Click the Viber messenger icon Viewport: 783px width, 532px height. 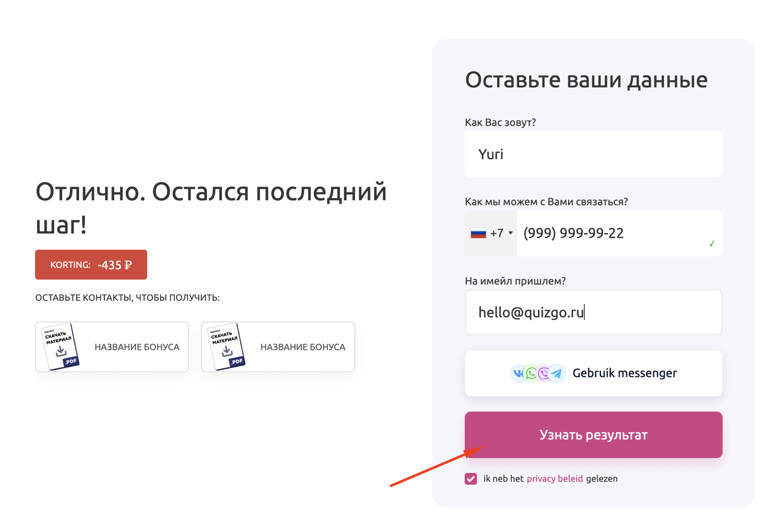[544, 373]
